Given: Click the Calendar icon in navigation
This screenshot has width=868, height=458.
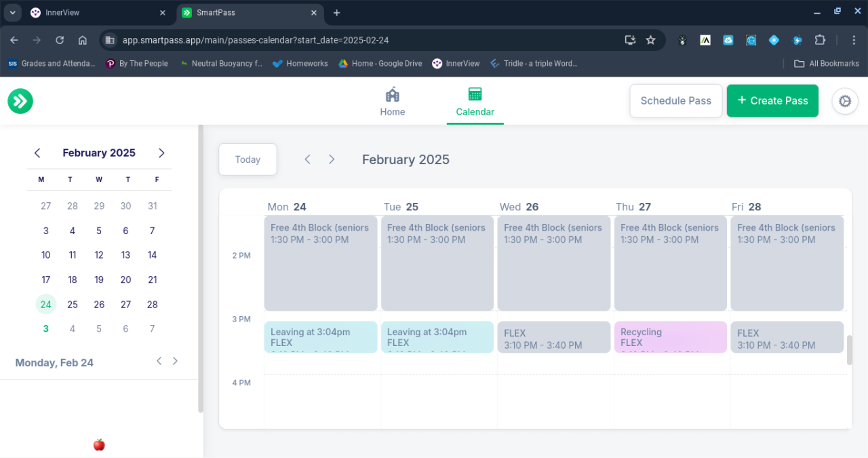Looking at the screenshot, I should point(475,95).
